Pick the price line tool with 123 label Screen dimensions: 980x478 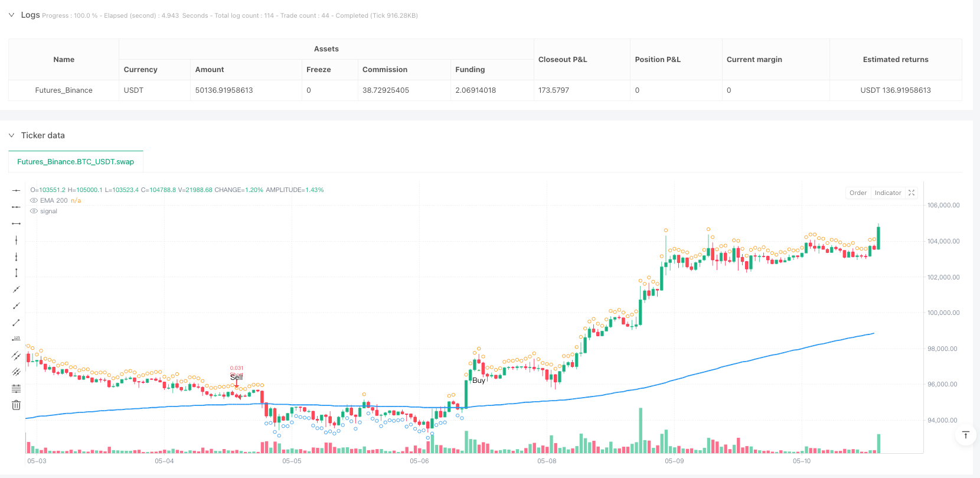(17, 339)
